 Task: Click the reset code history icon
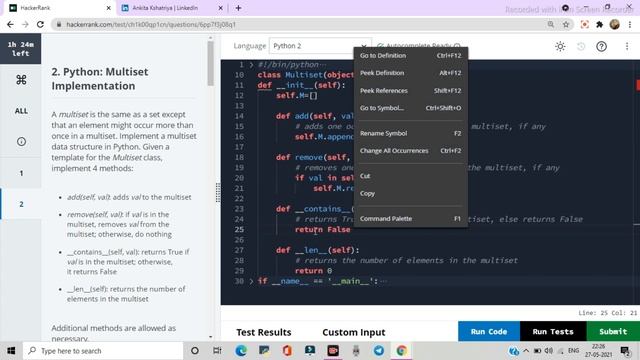pyautogui.click(x=581, y=46)
